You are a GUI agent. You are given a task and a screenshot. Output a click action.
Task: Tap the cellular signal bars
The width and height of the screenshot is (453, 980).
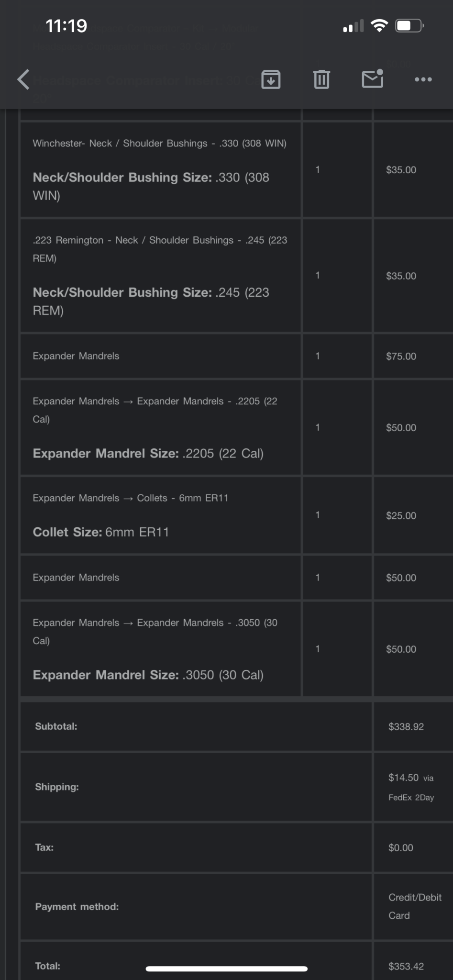coord(354,26)
